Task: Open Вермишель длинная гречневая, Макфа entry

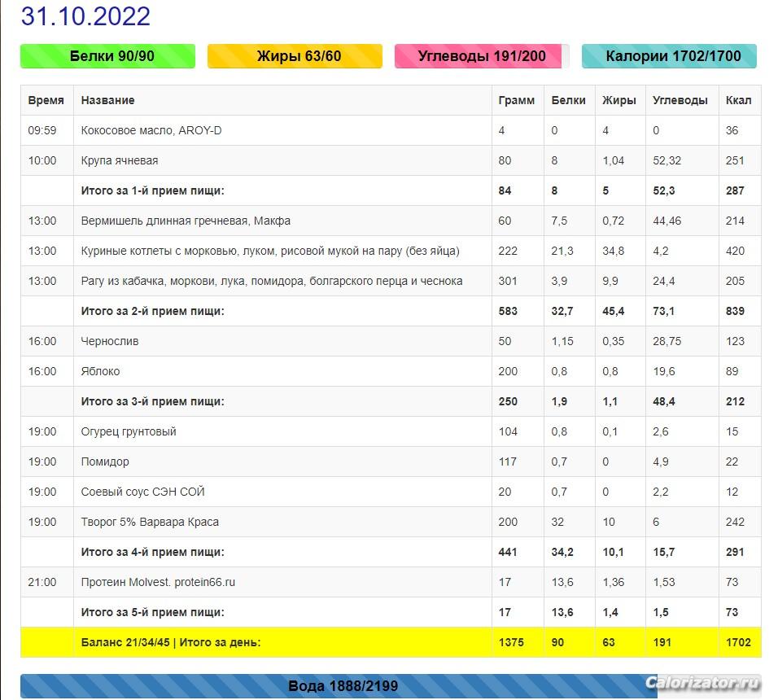Action: click(x=186, y=221)
